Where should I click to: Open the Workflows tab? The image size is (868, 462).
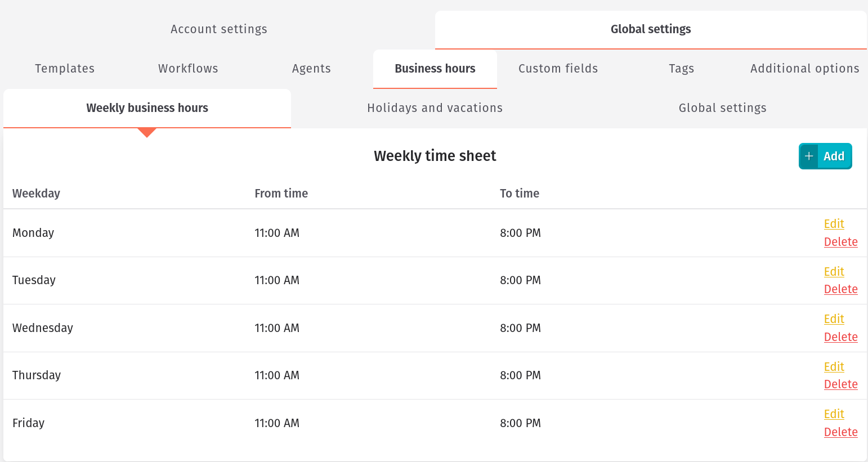pyautogui.click(x=188, y=69)
